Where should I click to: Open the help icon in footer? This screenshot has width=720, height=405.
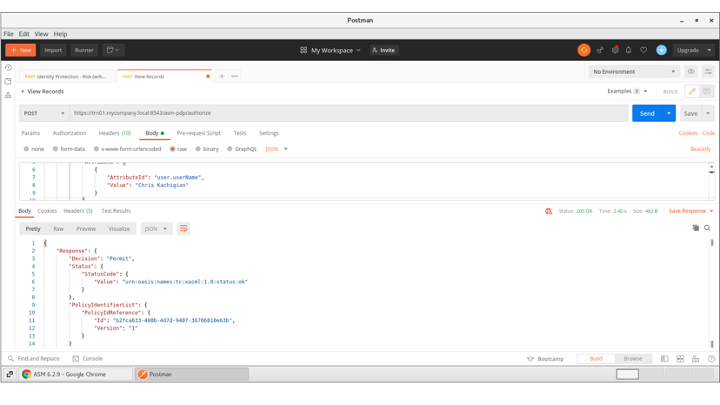click(711, 359)
